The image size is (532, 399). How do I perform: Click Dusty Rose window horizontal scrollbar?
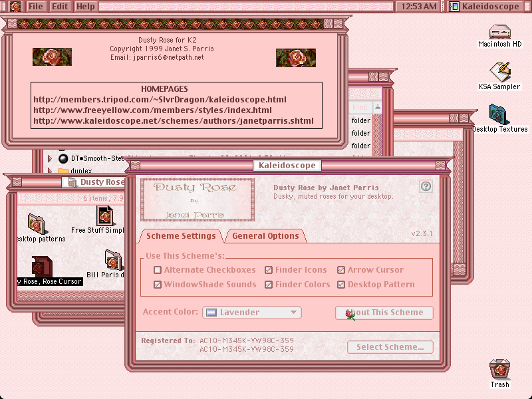pos(70,296)
